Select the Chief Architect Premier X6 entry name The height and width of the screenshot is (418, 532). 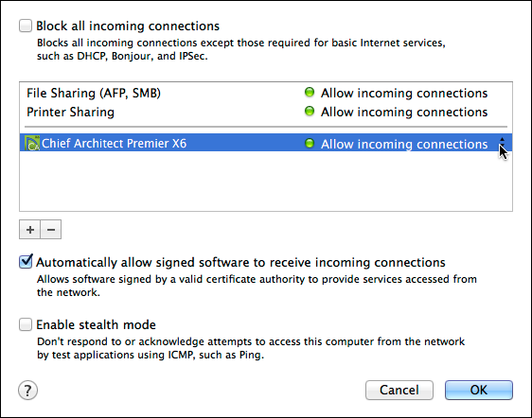click(114, 144)
